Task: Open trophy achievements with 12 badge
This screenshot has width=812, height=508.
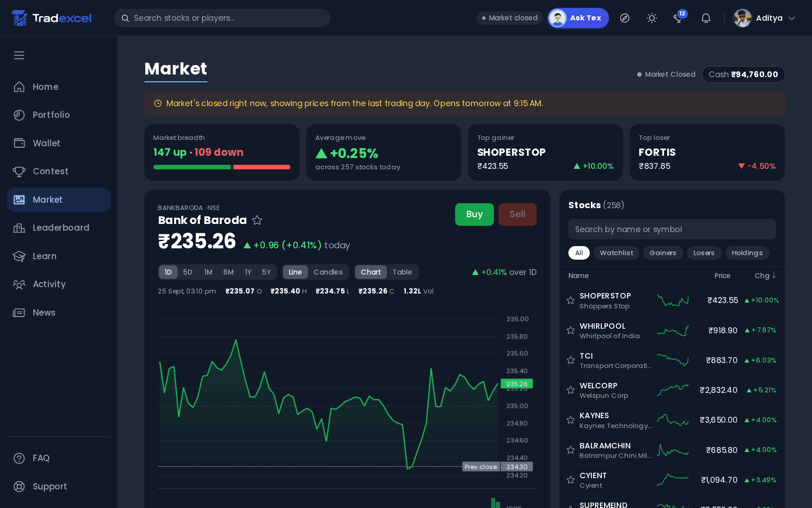Action: [678, 18]
